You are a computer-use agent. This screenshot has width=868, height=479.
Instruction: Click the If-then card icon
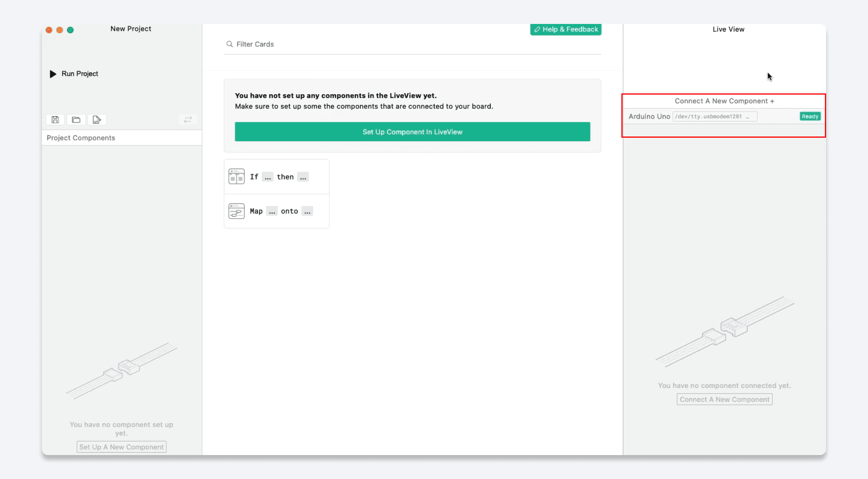click(236, 176)
